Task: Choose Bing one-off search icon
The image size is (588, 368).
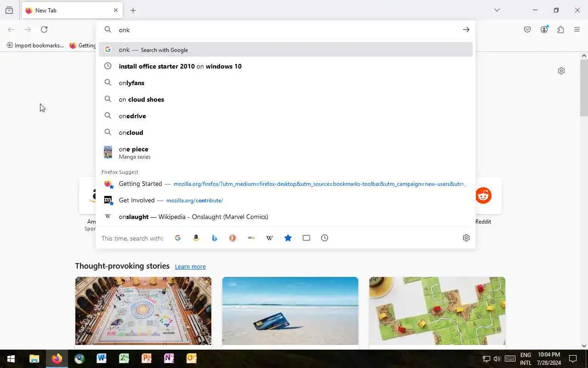Action: click(215, 238)
